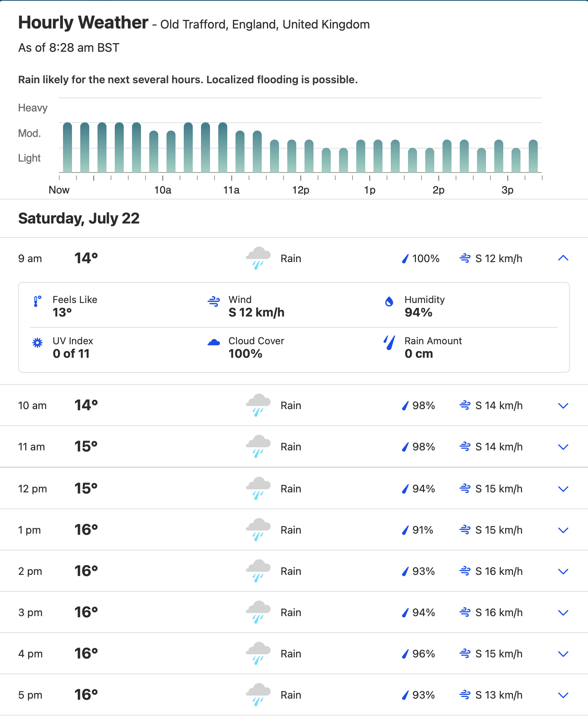This screenshot has height=720, width=588.
Task: Click the rain cloud icon at 2 pm
Action: coord(258,571)
